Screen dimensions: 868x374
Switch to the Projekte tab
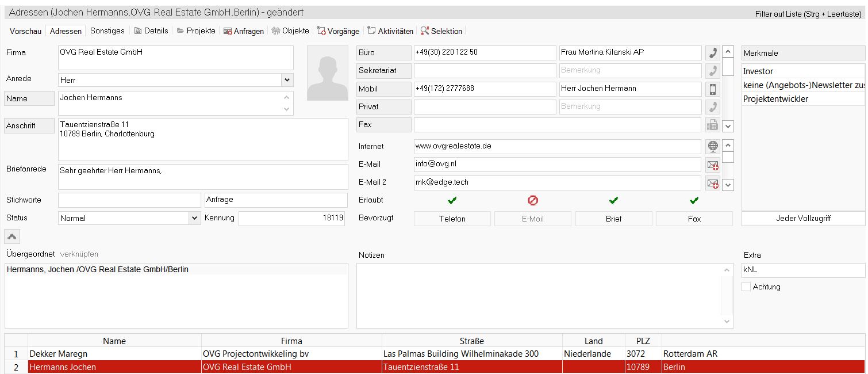point(196,31)
